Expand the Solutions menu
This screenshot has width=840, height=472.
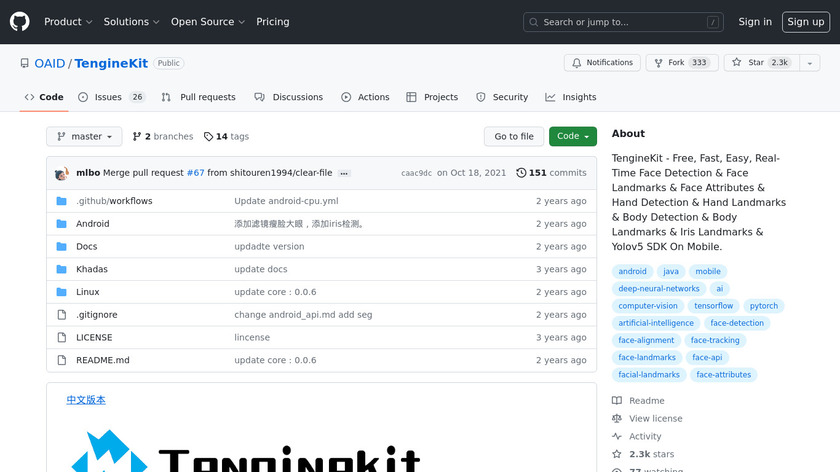pos(131,22)
